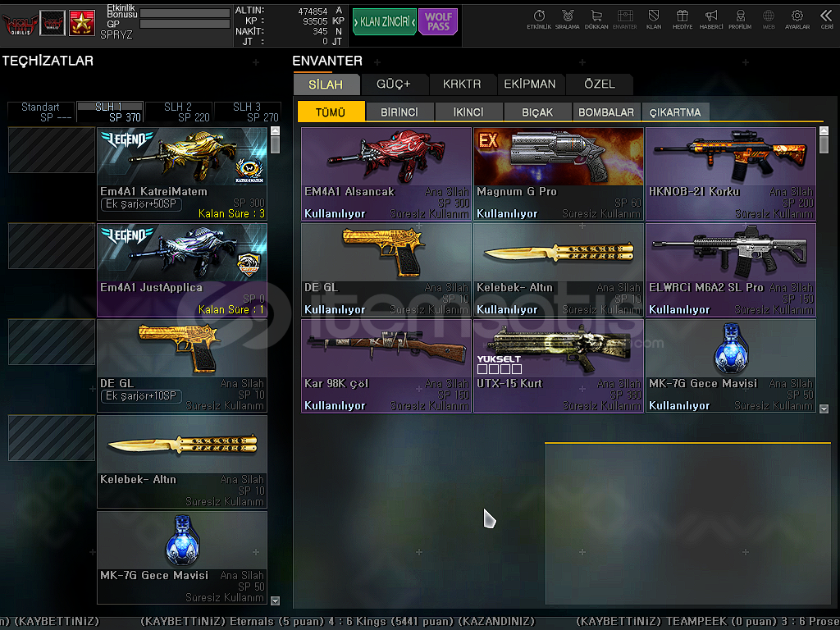Click the ALTIN balance value 474854

(313, 11)
